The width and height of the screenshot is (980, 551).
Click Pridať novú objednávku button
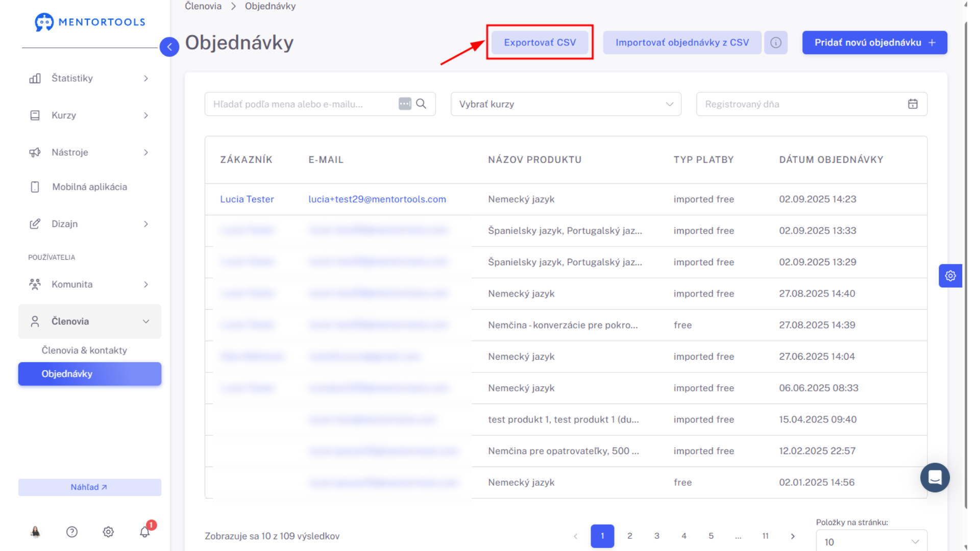tap(875, 42)
